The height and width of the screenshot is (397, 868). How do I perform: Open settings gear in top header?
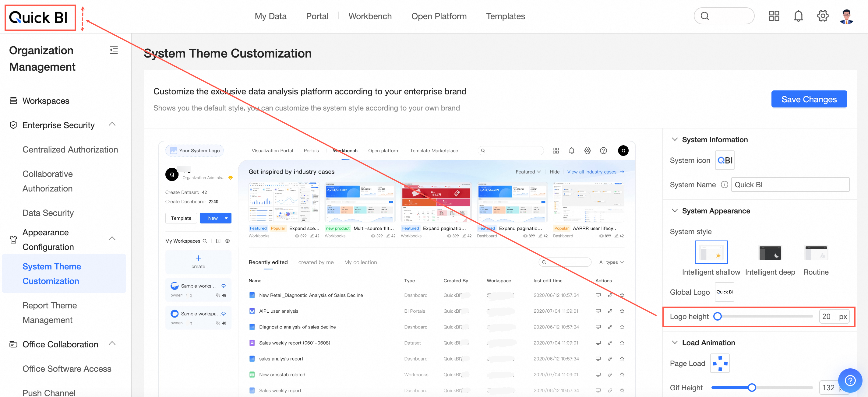(x=823, y=16)
